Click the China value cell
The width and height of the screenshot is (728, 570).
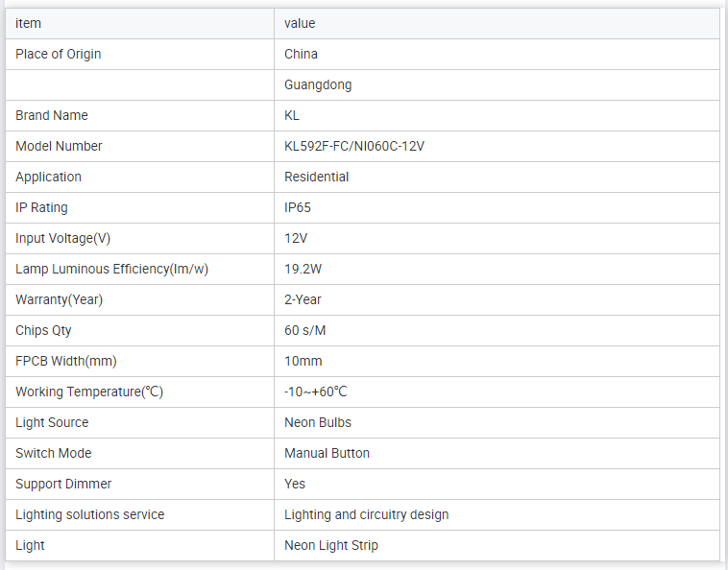[x=301, y=54]
